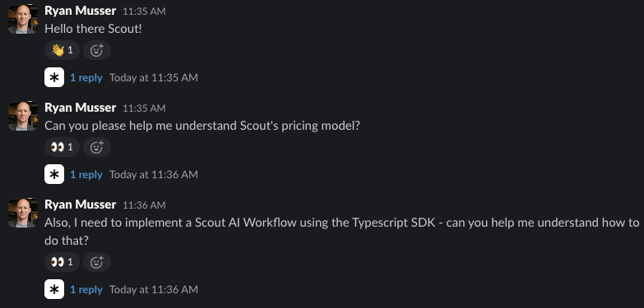644x308 pixels.
Task: Open Ryan Musser's avatar on the greeting message
Action: (x=23, y=19)
